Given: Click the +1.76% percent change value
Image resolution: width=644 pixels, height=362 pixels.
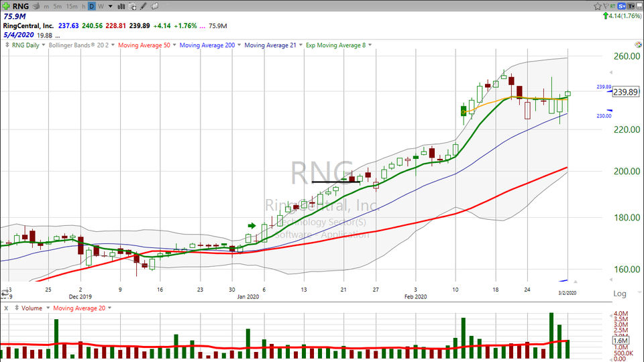Looking at the screenshot, I should click(185, 26).
